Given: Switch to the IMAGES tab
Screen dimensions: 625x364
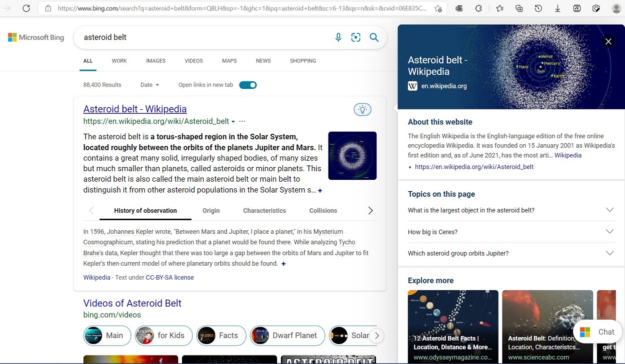Looking at the screenshot, I should click(x=155, y=61).
